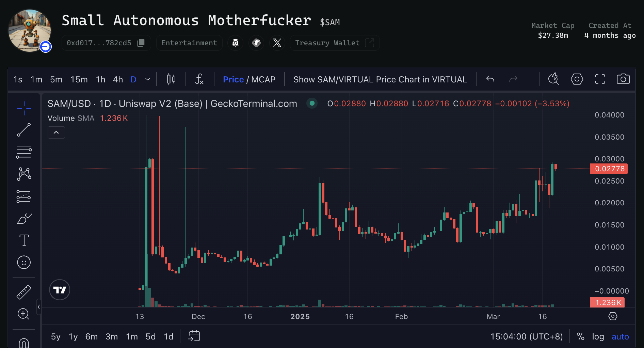
Task: Open the Treasury Wallet link
Action: point(334,43)
